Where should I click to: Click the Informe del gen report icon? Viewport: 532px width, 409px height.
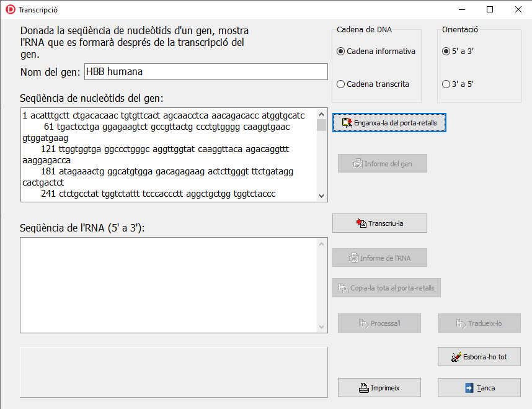[358, 164]
